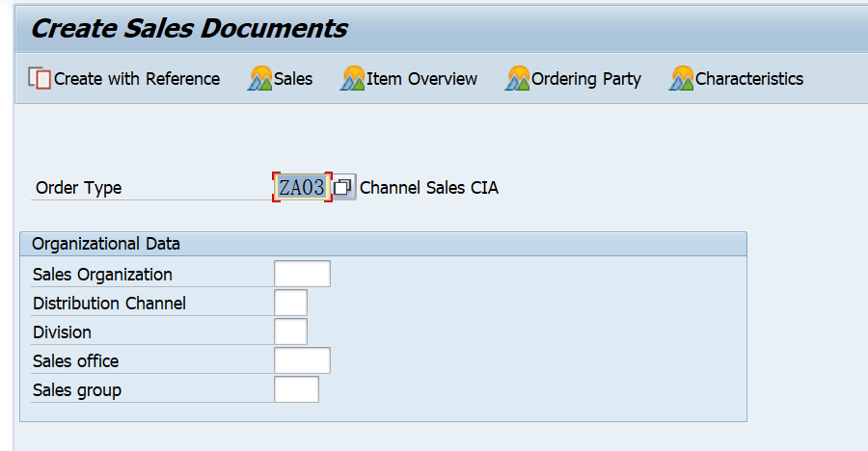The image size is (868, 451).
Task: Open search help for Order Type
Action: [344, 187]
